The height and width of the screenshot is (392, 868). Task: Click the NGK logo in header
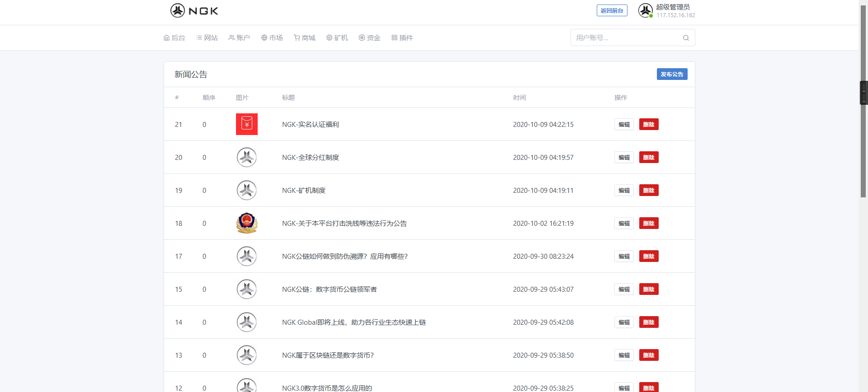[x=194, y=10]
